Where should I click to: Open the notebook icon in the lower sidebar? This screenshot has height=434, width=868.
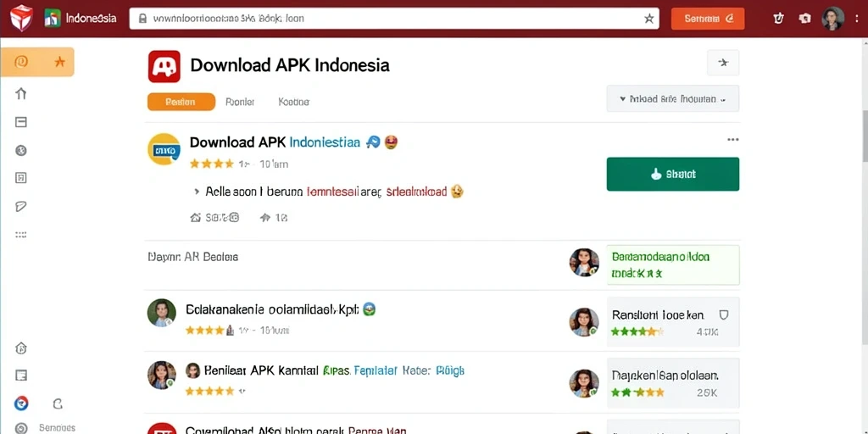click(x=21, y=376)
